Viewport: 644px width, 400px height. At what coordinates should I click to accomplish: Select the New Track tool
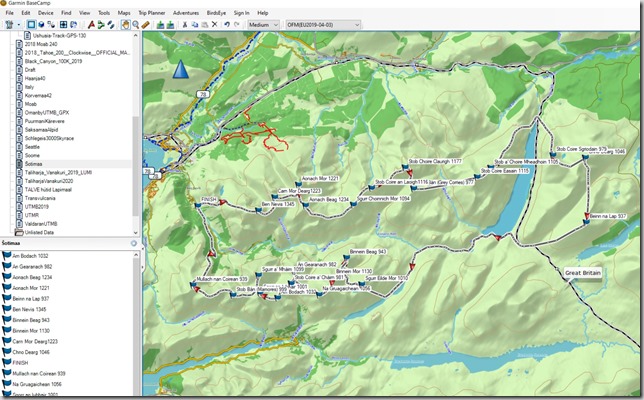pos(101,25)
